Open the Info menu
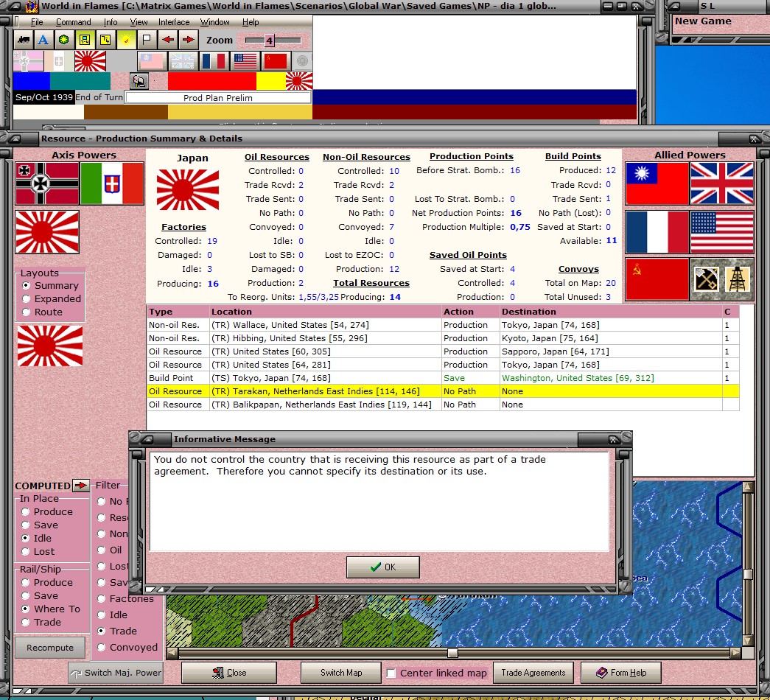Image resolution: width=770 pixels, height=700 pixels. click(x=111, y=22)
